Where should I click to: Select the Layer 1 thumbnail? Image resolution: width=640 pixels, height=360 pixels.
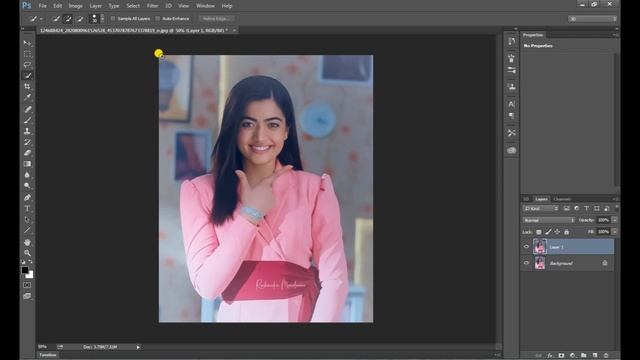click(x=540, y=247)
